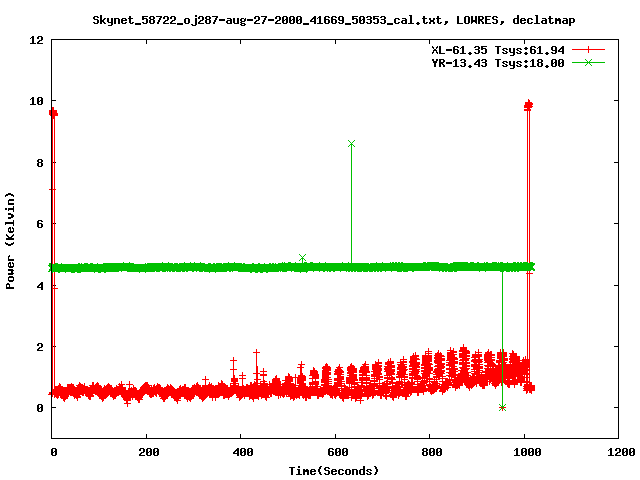This screenshot has width=640, height=480.
Task: Click the x-axis tick label 1000
Action: click(527, 452)
